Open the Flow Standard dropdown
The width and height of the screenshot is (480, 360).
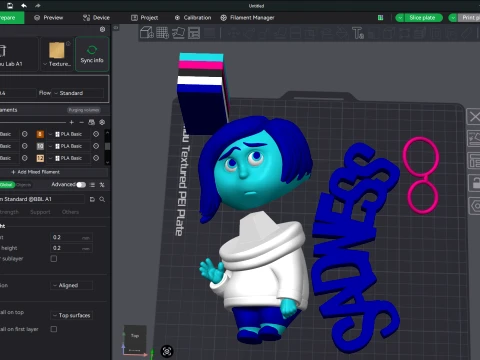coord(78,93)
